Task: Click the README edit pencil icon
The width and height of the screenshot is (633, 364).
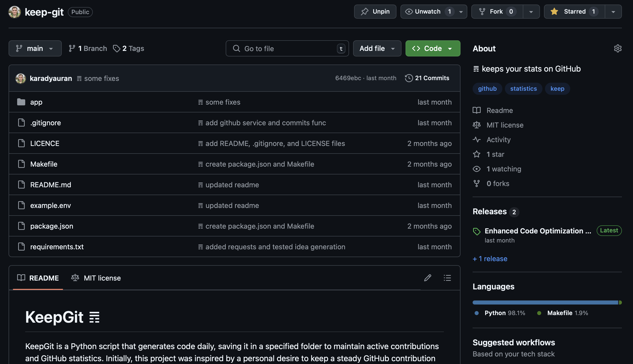Action: click(x=428, y=278)
